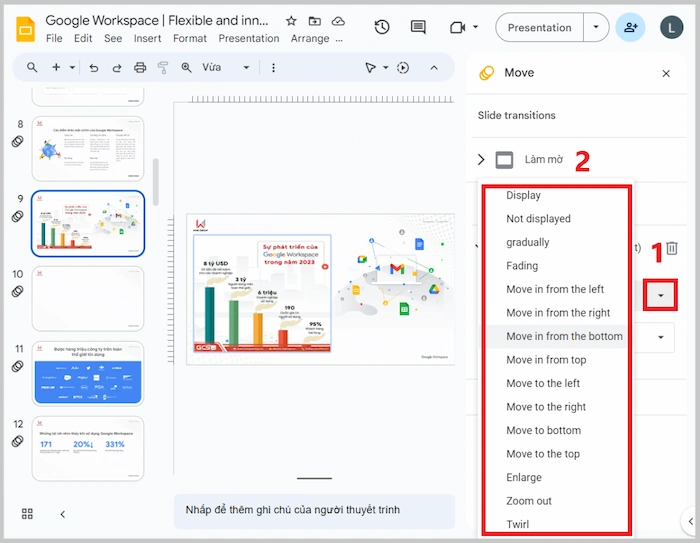Star the presentation title

click(291, 21)
